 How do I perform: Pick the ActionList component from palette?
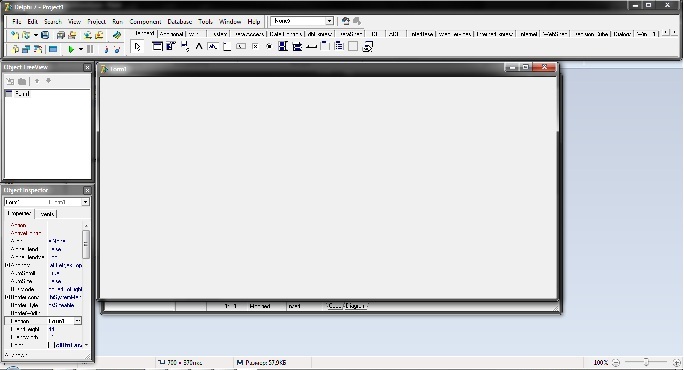[x=367, y=46]
